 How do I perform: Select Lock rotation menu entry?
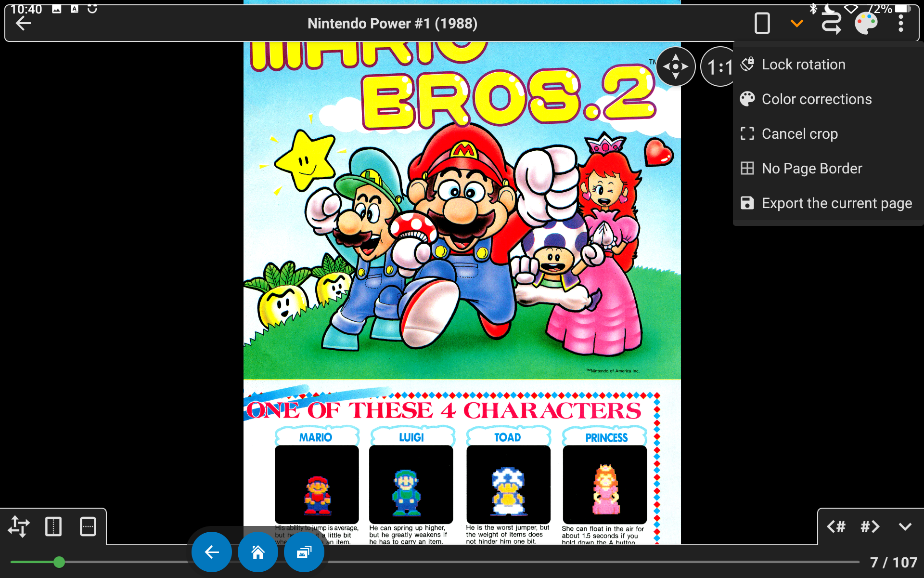tap(828, 65)
